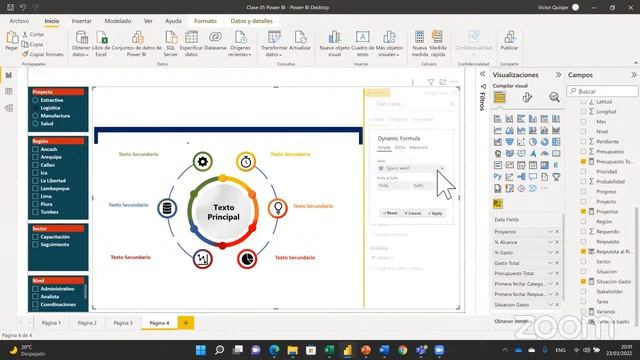The width and height of the screenshot is (640, 360).
Task: Click the Type to search value field
Action: click(x=411, y=168)
